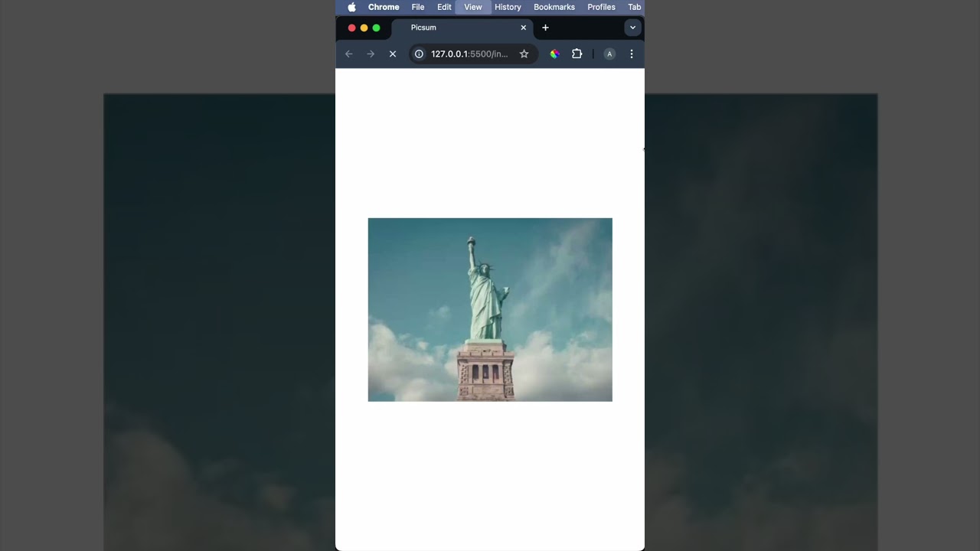Open the Edit menu
This screenshot has height=551, width=980.
click(444, 7)
